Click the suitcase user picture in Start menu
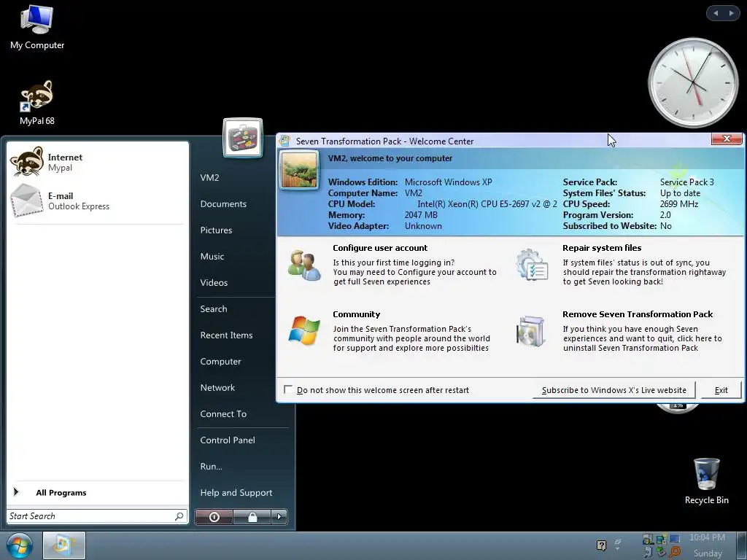Image resolution: width=747 pixels, height=560 pixels. click(242, 138)
